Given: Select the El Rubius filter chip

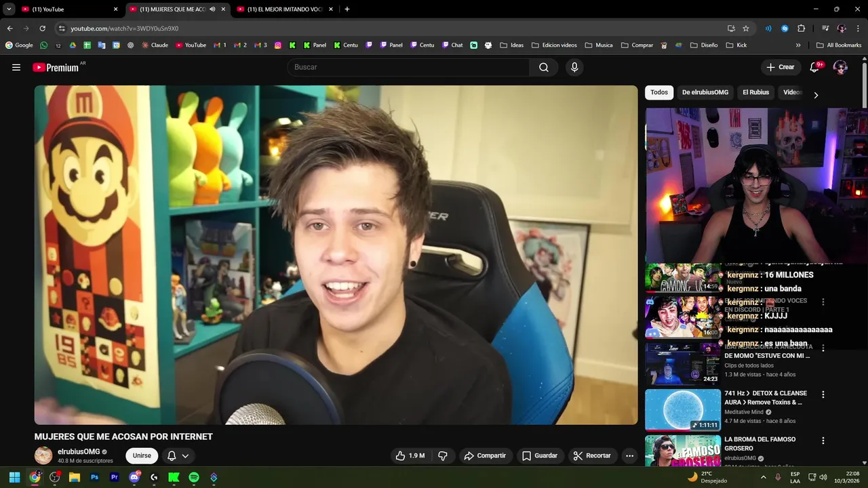Looking at the screenshot, I should [755, 92].
